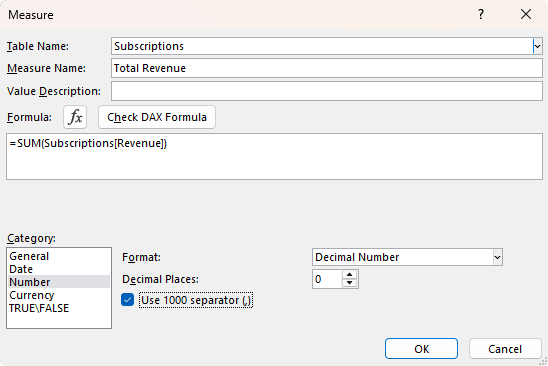This screenshot has height=366, width=548.
Task: Click inside the DAX formula text box
Action: 274,157
